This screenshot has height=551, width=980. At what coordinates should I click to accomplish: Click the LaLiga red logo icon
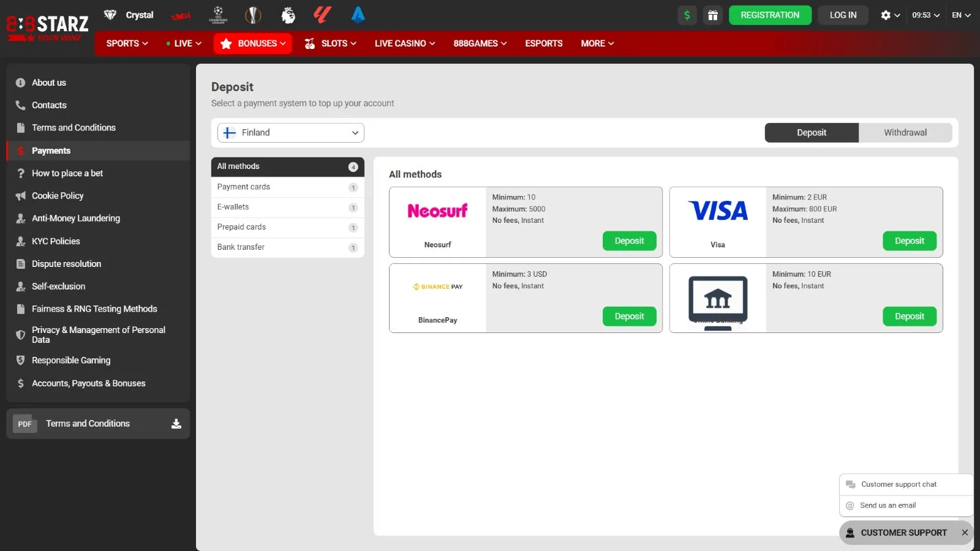(x=322, y=15)
